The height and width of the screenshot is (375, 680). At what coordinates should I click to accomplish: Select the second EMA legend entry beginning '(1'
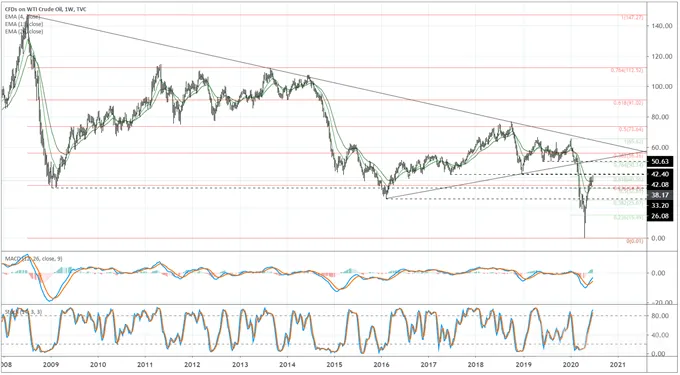[x=23, y=24]
